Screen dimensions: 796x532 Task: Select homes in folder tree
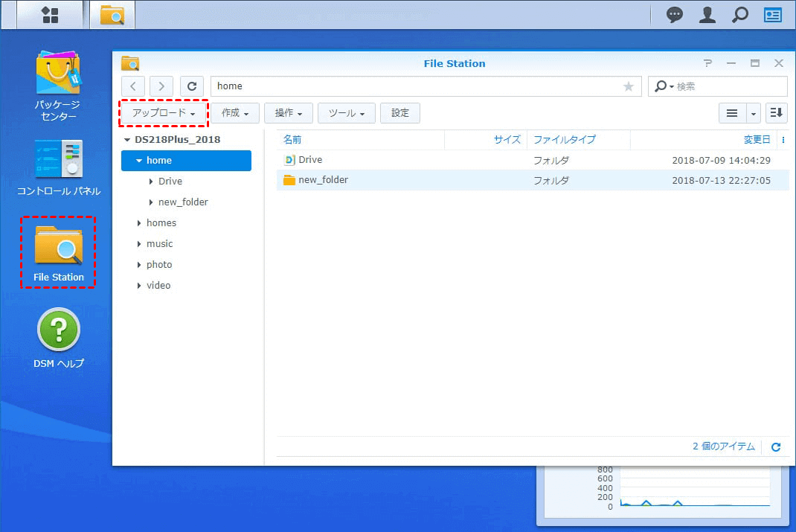161,223
